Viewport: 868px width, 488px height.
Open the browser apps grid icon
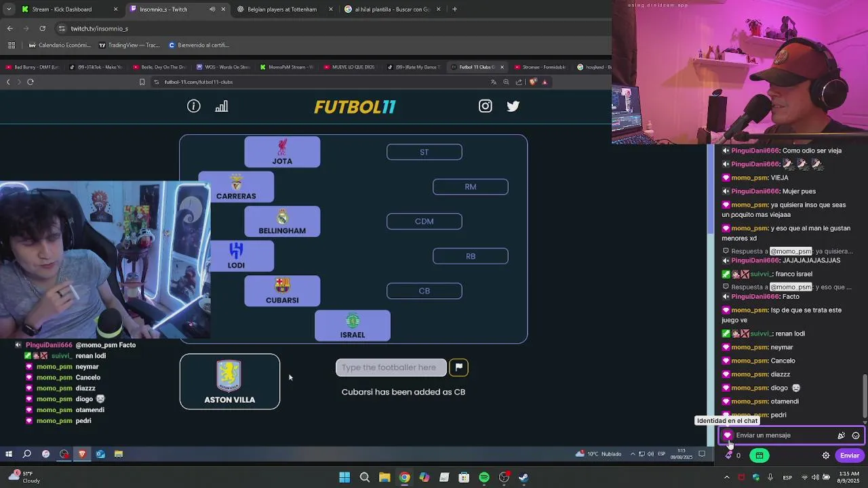[12, 45]
